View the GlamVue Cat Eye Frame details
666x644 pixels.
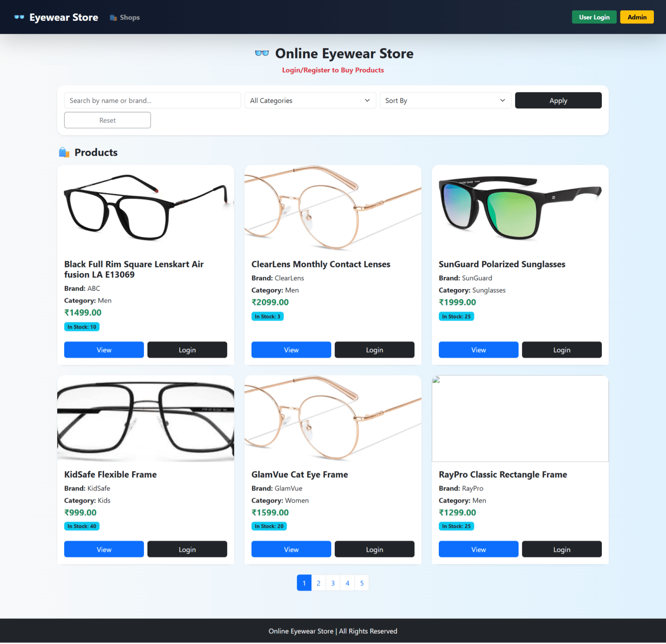coord(291,549)
